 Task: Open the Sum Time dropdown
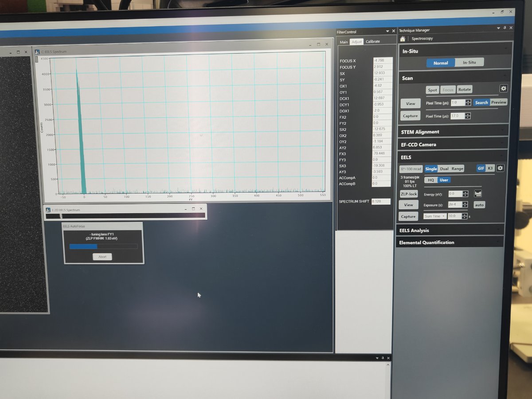point(434,216)
